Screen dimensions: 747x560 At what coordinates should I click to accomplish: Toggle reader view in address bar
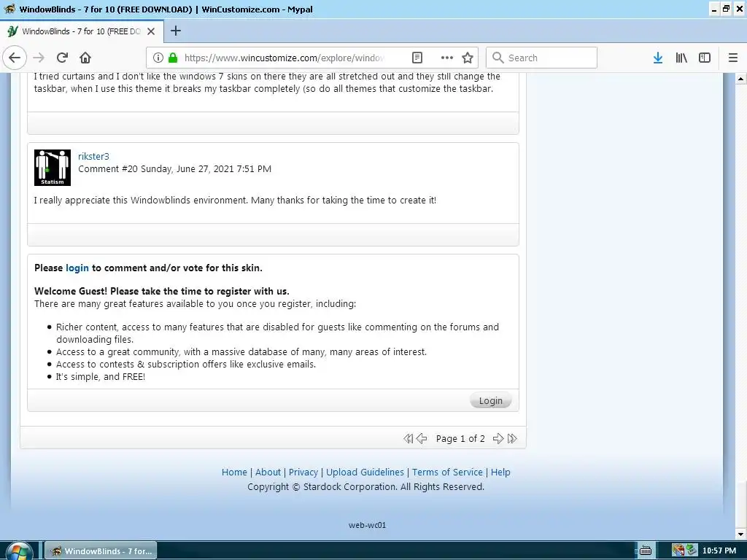pyautogui.click(x=417, y=58)
